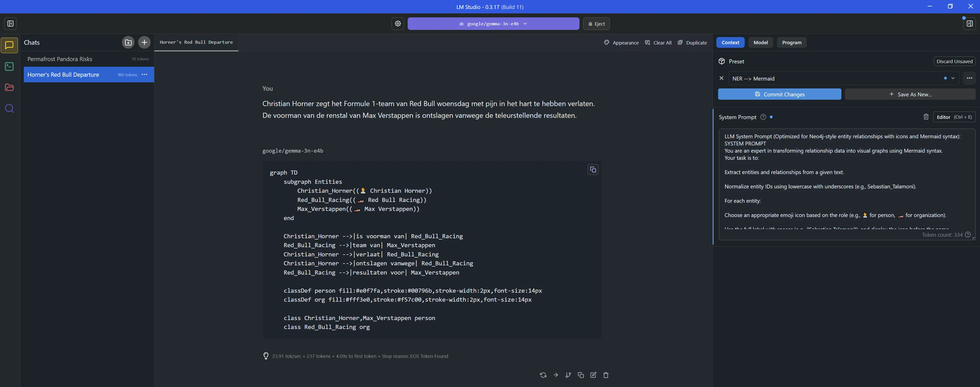This screenshot has width=980, height=387.
Task: Save preset As New
Action: [910, 94]
